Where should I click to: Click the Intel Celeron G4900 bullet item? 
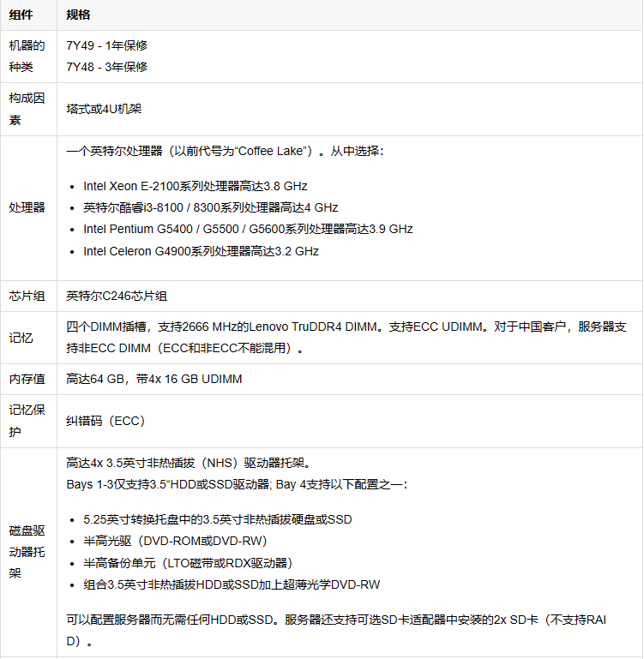(201, 251)
